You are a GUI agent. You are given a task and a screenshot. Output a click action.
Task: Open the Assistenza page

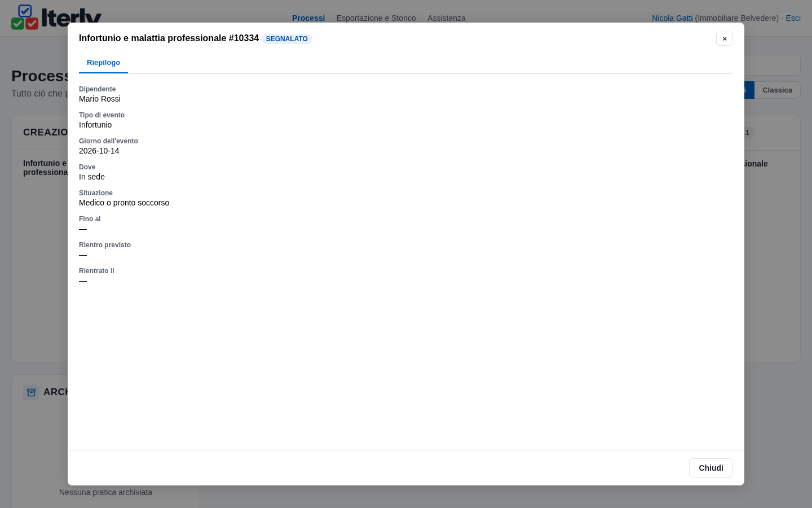(x=447, y=18)
